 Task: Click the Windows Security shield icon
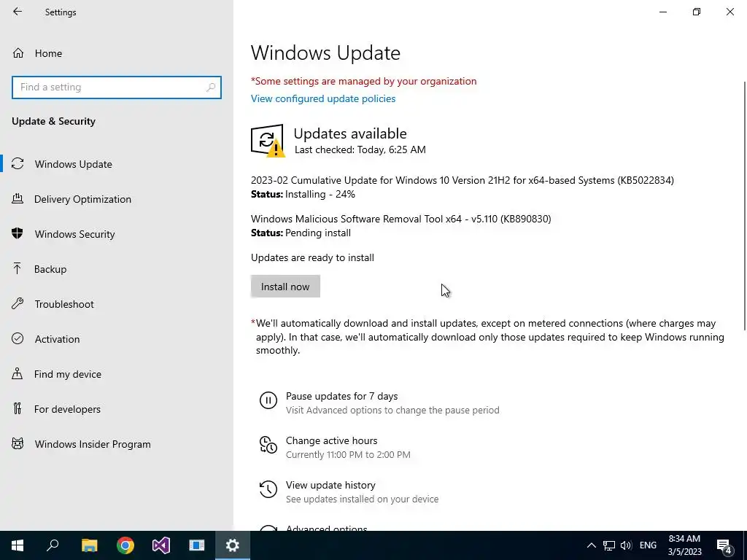18,233
